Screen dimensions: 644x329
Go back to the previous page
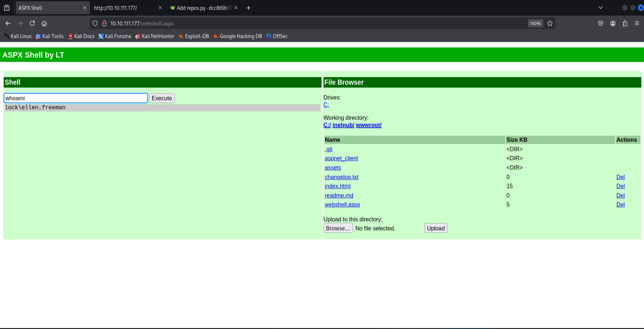8,23
